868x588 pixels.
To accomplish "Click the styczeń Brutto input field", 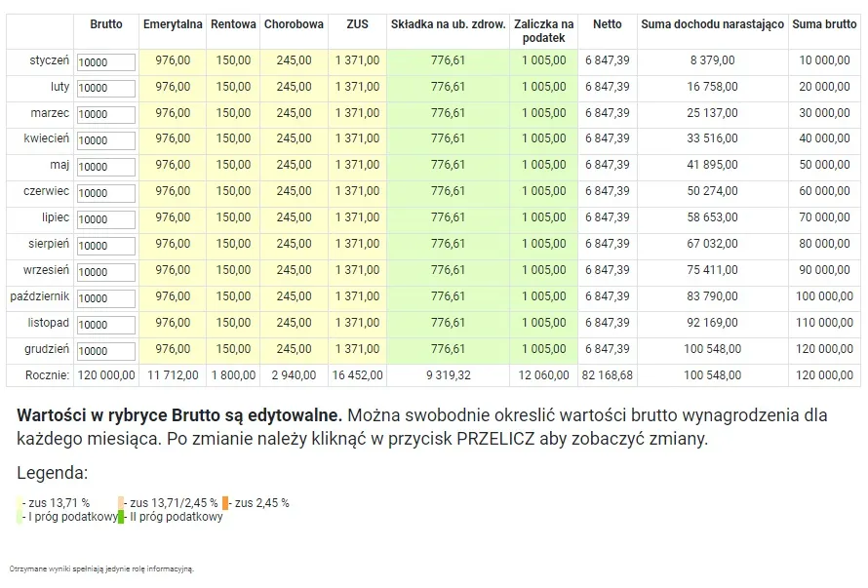I will (x=104, y=61).
